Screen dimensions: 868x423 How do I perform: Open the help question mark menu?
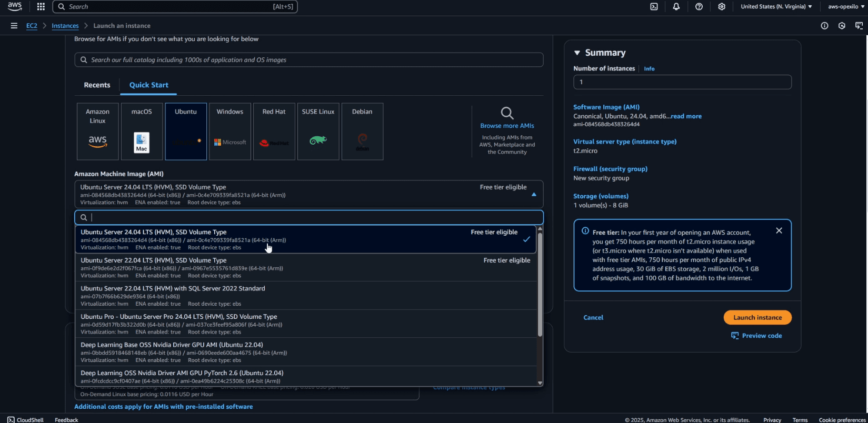(x=699, y=7)
